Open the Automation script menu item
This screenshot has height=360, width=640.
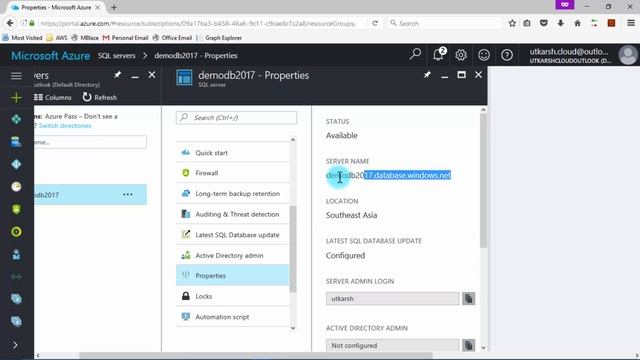point(232,317)
